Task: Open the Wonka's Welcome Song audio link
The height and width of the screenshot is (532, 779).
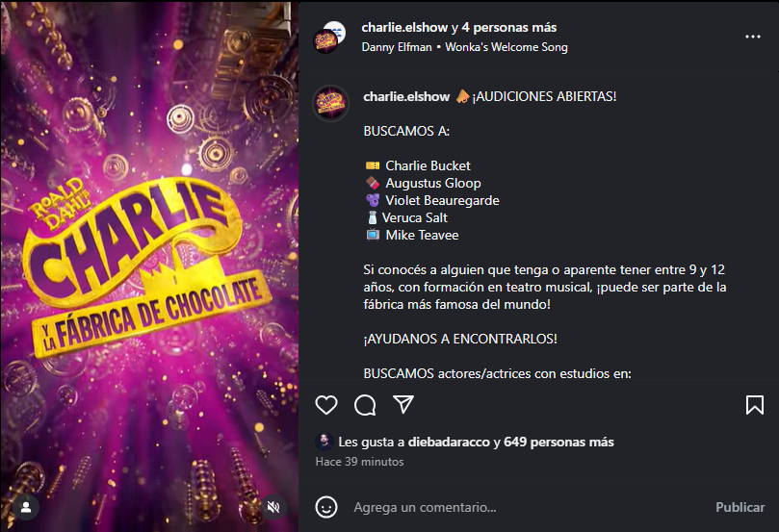Action: pos(506,47)
